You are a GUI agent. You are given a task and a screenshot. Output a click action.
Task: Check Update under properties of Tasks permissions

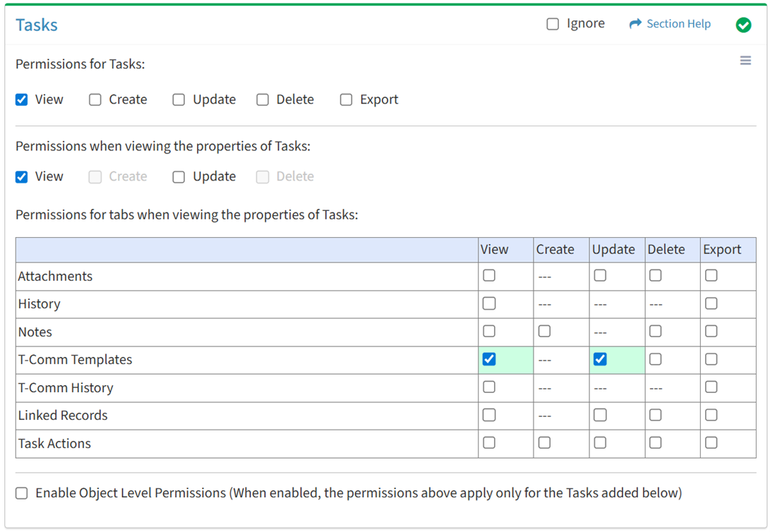tap(179, 176)
